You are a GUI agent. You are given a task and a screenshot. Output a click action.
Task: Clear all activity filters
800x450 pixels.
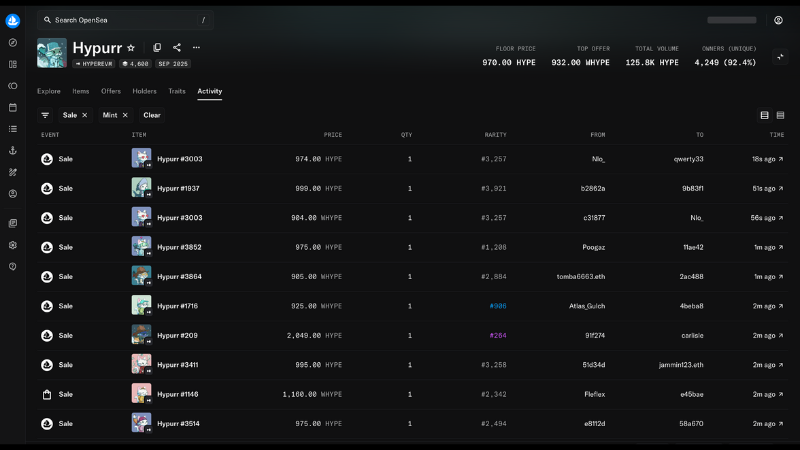tap(152, 115)
